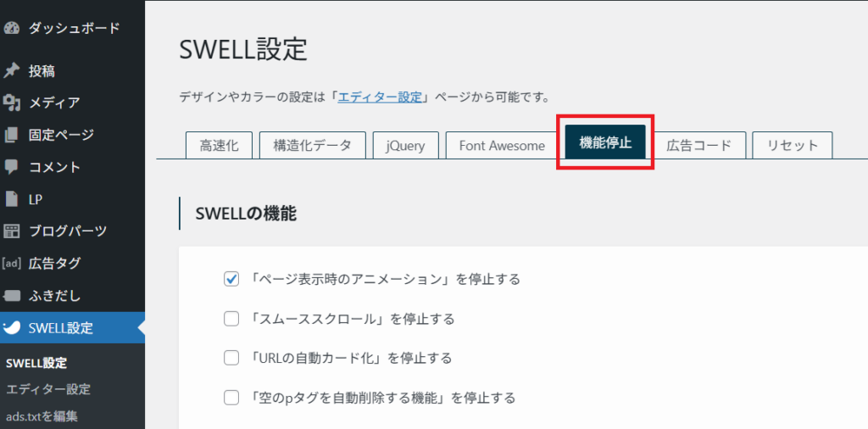Image resolution: width=868 pixels, height=429 pixels.
Task: Click the SWELL設定 wave icon
Action: 12,328
